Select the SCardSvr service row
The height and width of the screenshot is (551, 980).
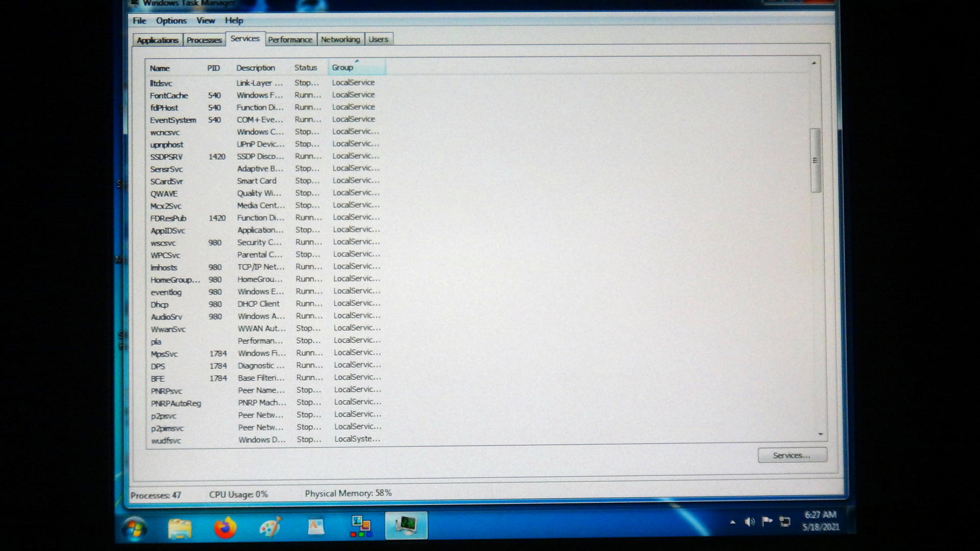point(265,181)
